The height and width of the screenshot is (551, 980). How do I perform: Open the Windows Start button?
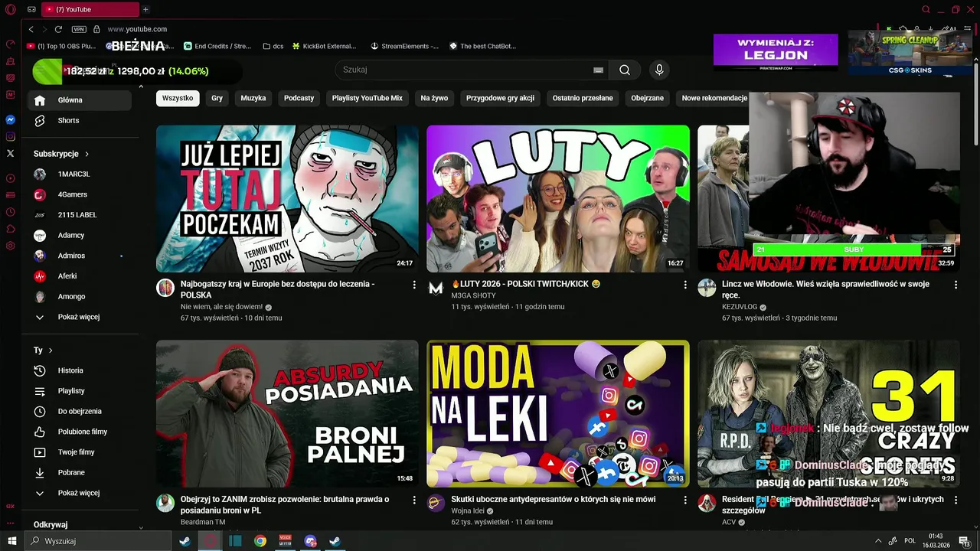[x=11, y=541]
